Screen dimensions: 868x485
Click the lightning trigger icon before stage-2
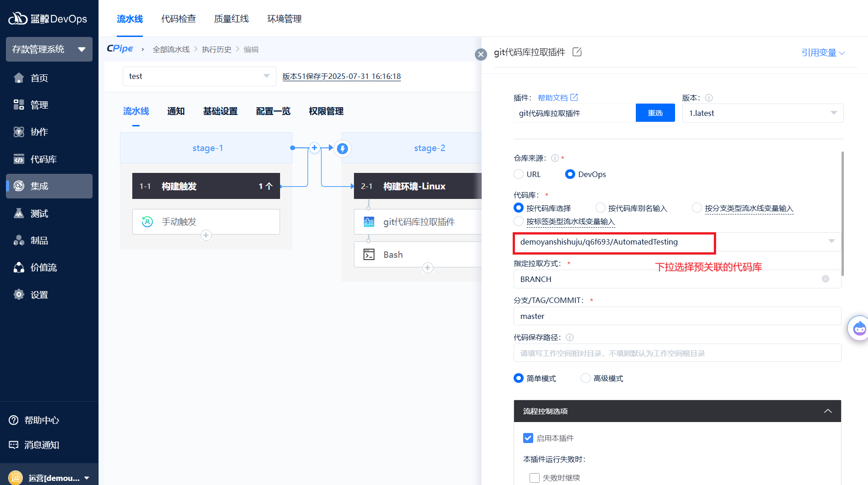pyautogui.click(x=343, y=148)
